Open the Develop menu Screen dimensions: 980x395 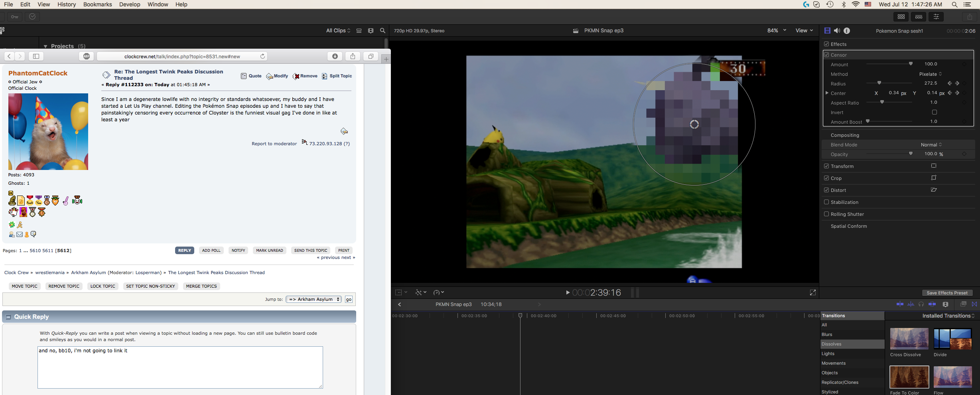pos(130,4)
